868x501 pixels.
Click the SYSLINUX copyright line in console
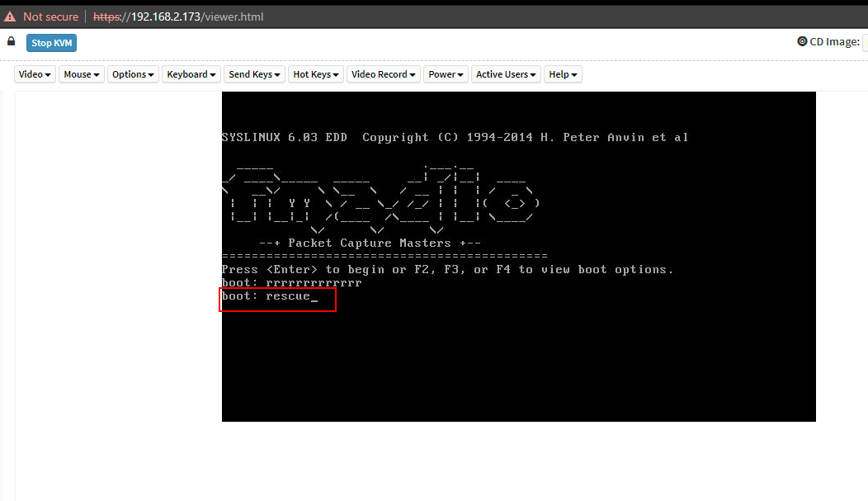(455, 137)
